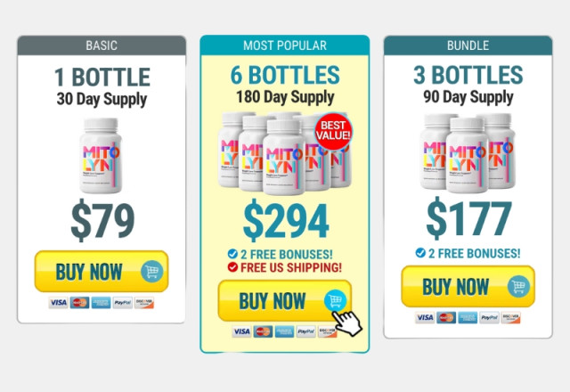This screenshot has width=570, height=392.
Task: Click Mastercard icon under 6 Bottles package
Action: (263, 331)
